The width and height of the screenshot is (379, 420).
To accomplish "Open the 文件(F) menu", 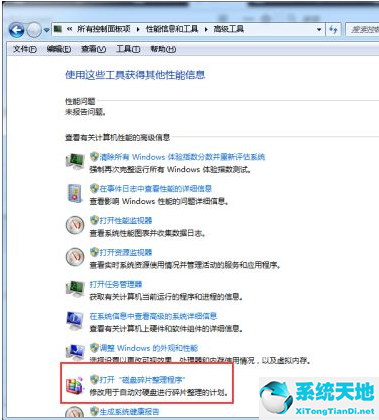I will point(24,49).
